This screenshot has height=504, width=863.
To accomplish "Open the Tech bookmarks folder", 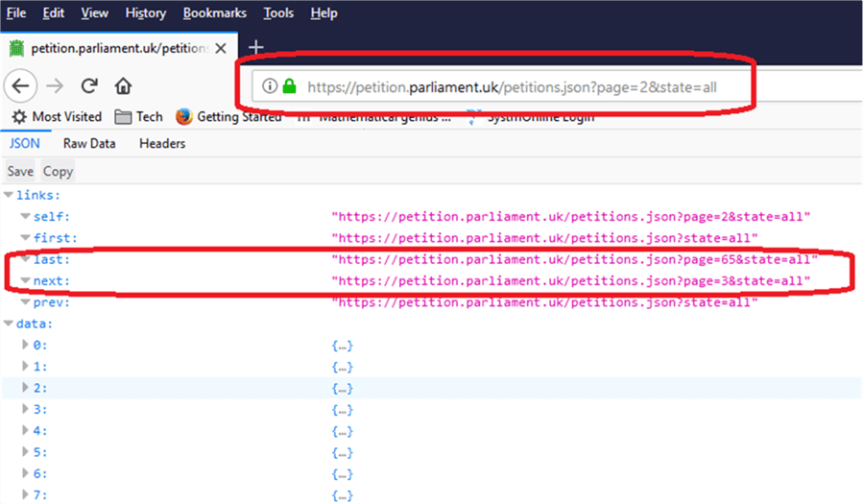I will (138, 117).
